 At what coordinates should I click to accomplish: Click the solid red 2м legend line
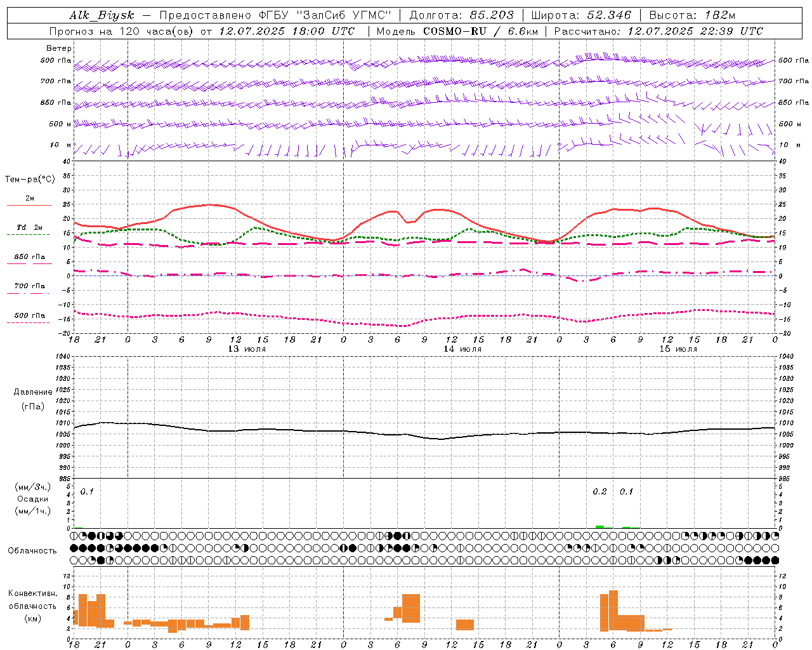click(x=29, y=205)
